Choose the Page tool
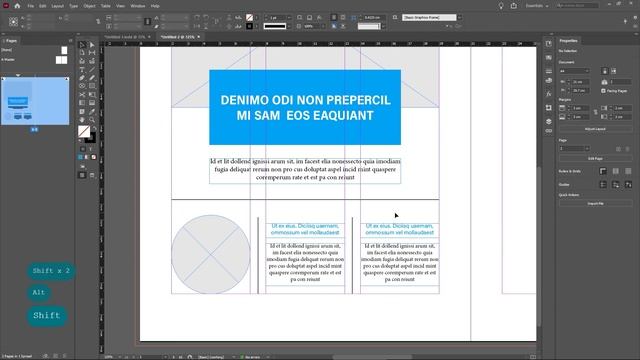Screen dimensions: 640x360 82,53
